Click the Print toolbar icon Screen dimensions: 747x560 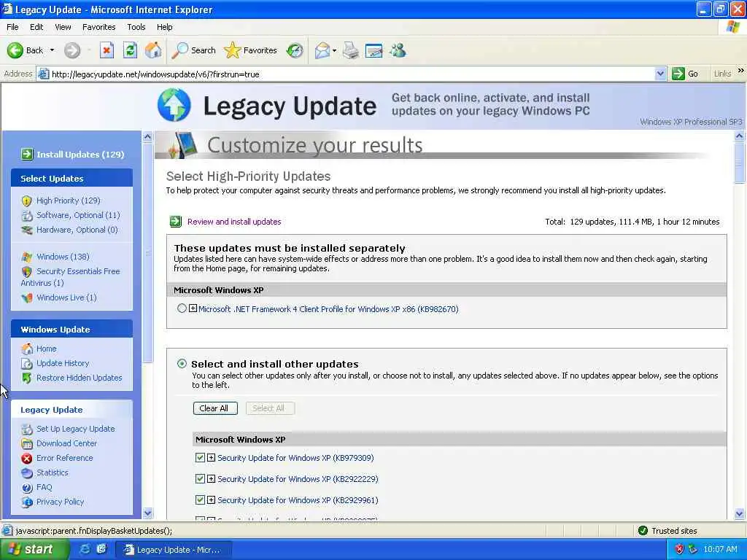(351, 50)
